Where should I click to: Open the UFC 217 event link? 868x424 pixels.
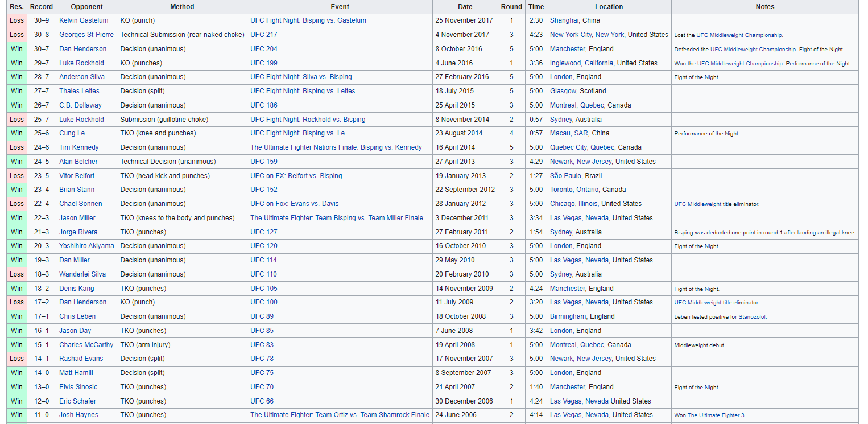(264, 35)
